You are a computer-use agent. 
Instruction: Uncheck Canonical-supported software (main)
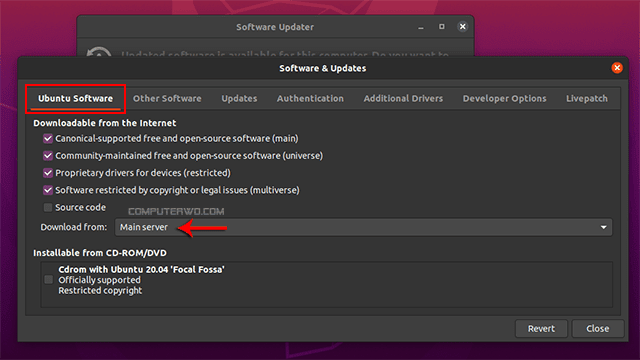coord(48,139)
